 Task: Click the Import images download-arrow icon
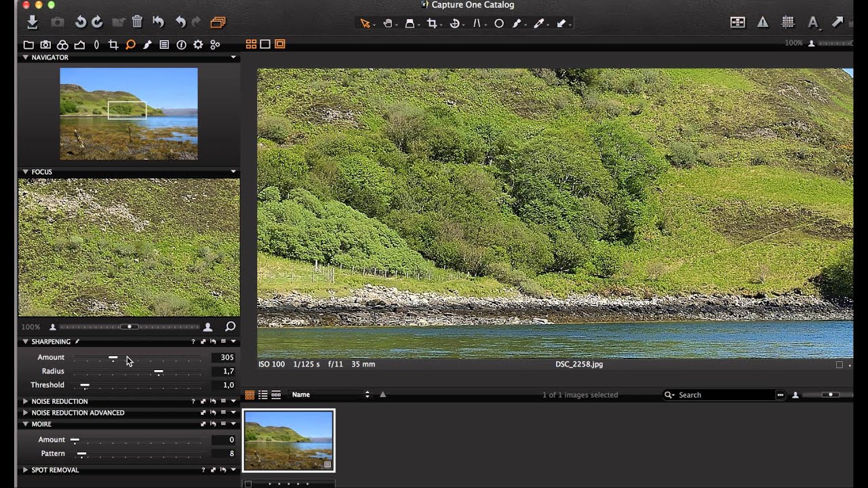tap(32, 22)
